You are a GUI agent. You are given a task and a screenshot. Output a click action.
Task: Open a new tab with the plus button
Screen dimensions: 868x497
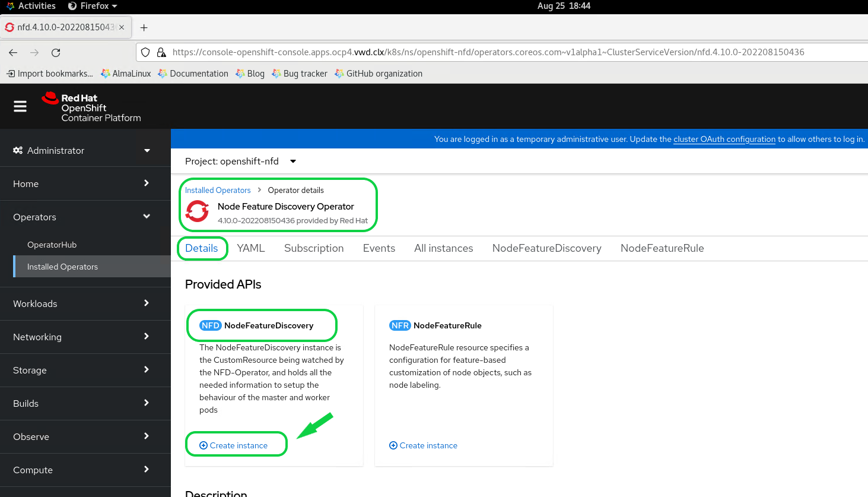pyautogui.click(x=144, y=27)
